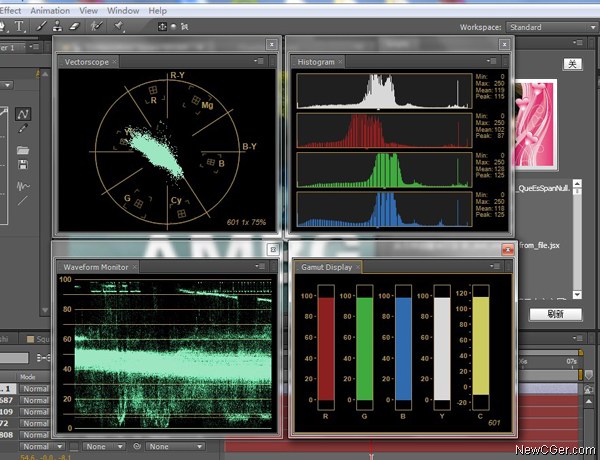This screenshot has width=600, height=460.
Task: Switch to the Waveform Monitor tab
Action: (96, 267)
